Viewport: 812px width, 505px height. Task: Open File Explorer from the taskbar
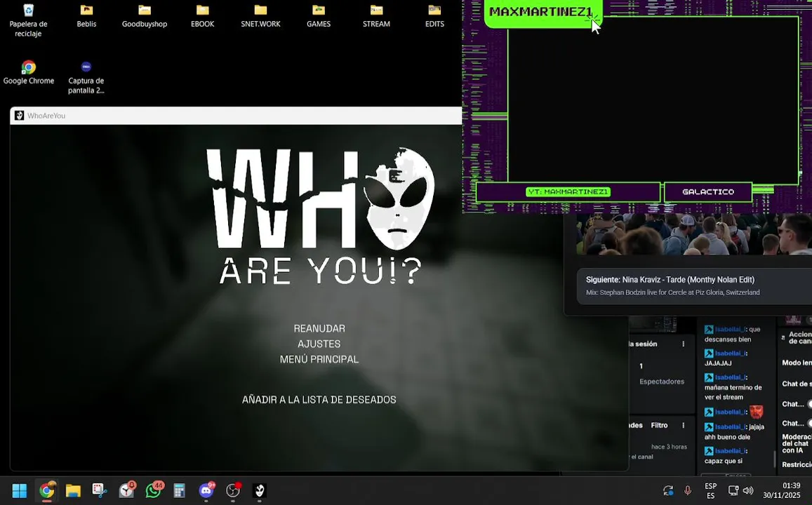pos(73,490)
